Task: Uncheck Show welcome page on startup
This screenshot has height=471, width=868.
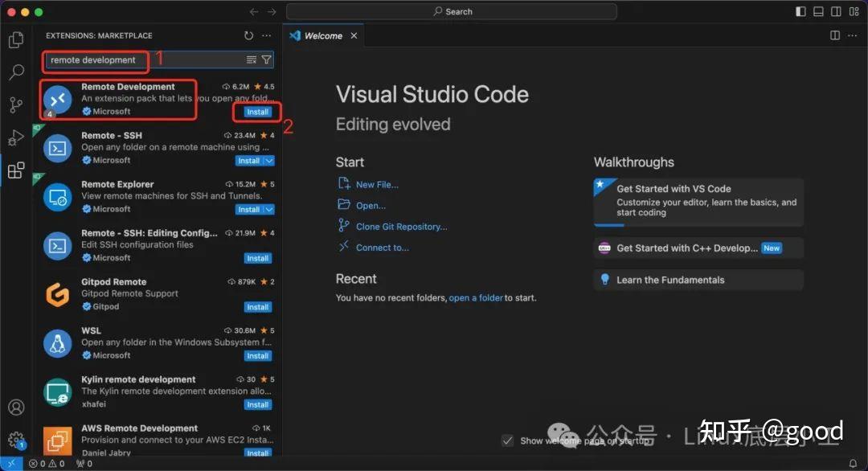Action: point(508,440)
